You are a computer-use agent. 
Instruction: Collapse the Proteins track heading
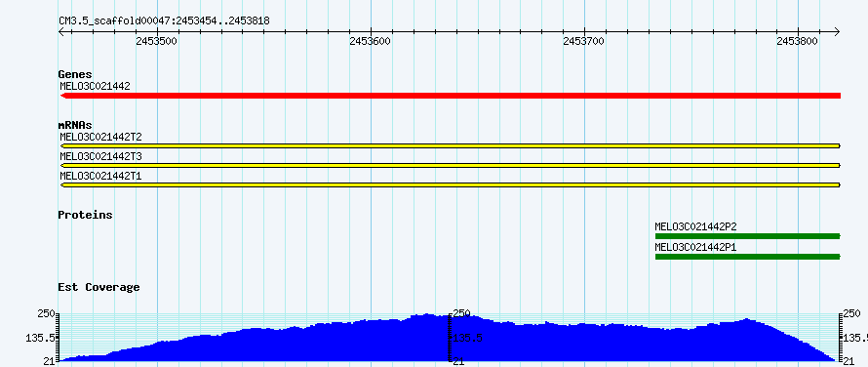point(85,215)
